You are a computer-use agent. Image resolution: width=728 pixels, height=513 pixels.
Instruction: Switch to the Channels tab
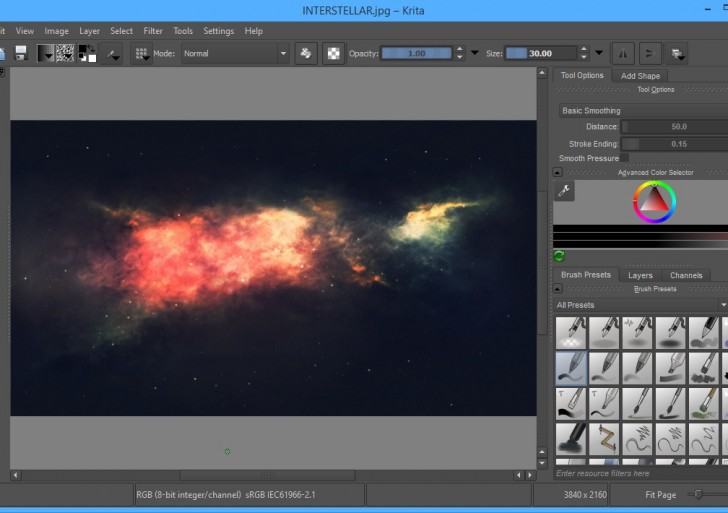[686, 275]
